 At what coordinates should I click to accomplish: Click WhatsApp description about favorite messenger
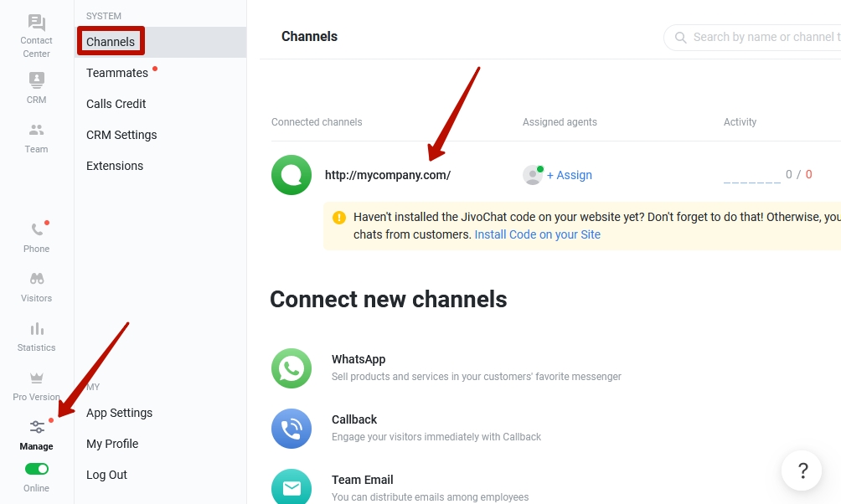click(477, 377)
